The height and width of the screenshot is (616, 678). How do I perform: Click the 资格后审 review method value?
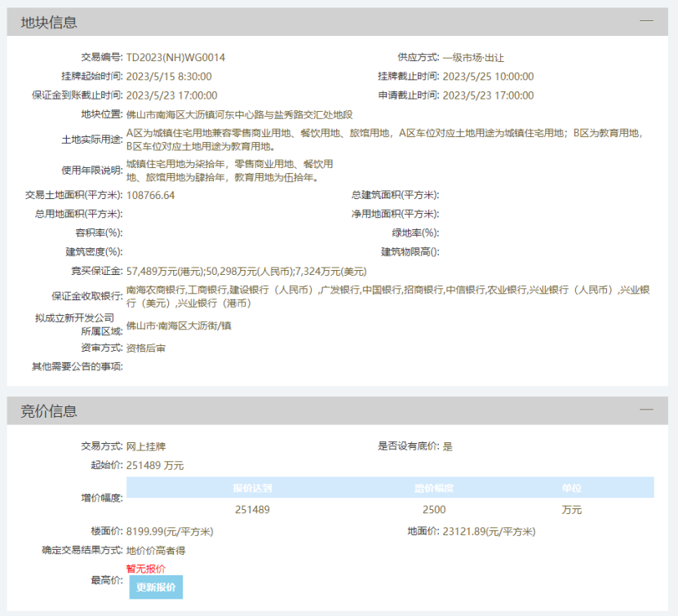click(146, 348)
